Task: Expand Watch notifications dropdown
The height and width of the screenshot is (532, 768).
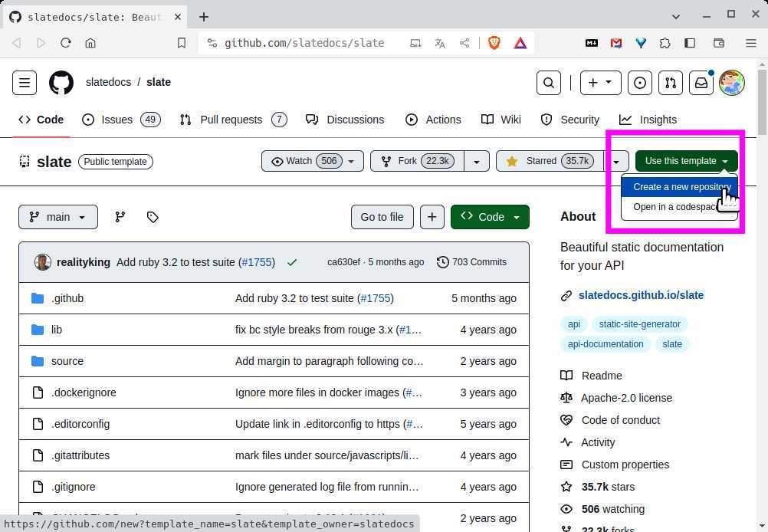Action: 313,161
